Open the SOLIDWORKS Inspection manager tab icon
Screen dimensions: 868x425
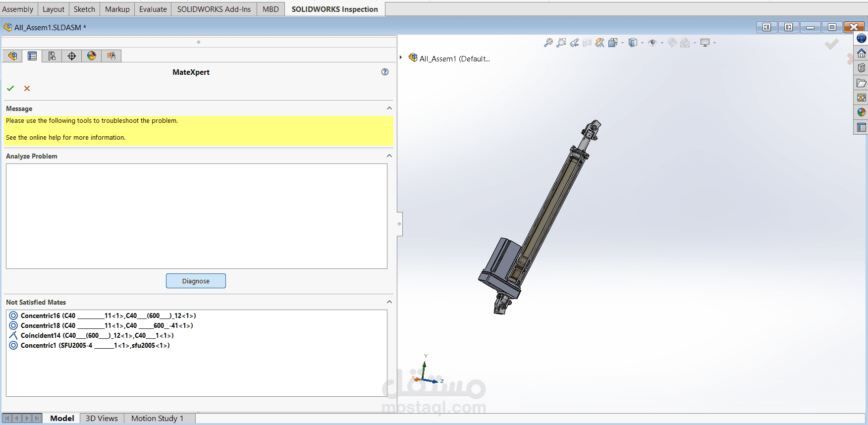coord(111,56)
